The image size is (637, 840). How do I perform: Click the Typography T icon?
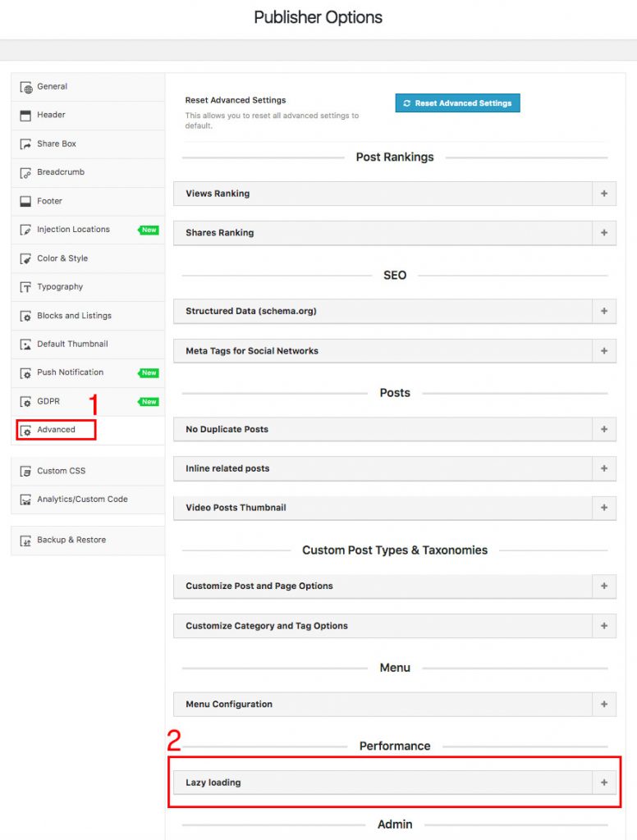coord(25,287)
